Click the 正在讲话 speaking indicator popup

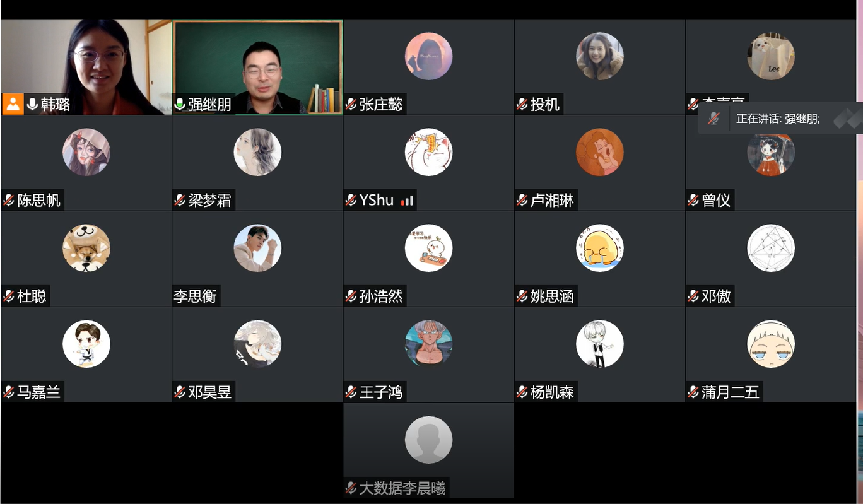(780, 119)
